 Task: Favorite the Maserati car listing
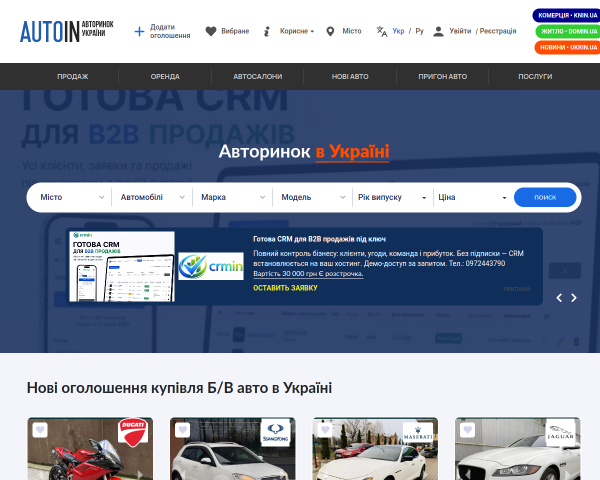[325, 429]
